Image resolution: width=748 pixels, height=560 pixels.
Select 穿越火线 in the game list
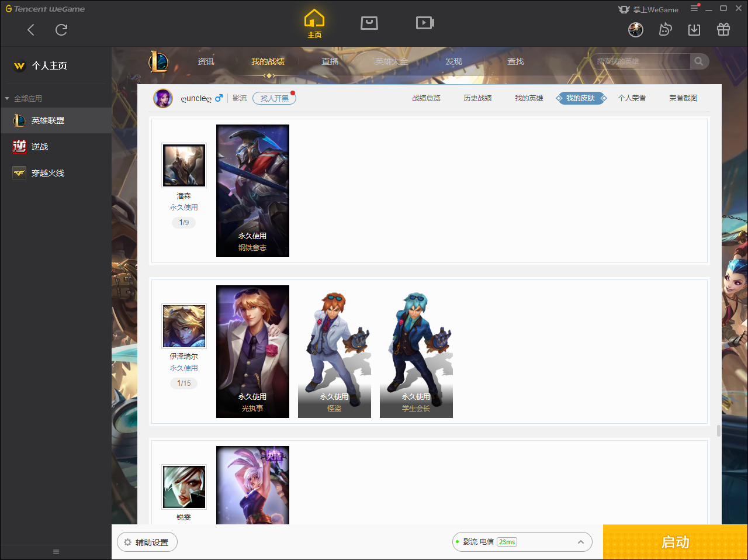56,173
